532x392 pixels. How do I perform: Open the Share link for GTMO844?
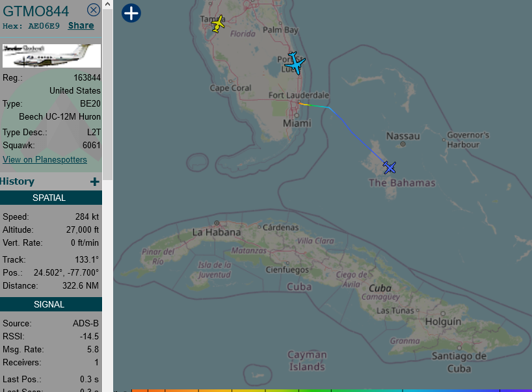(81, 26)
